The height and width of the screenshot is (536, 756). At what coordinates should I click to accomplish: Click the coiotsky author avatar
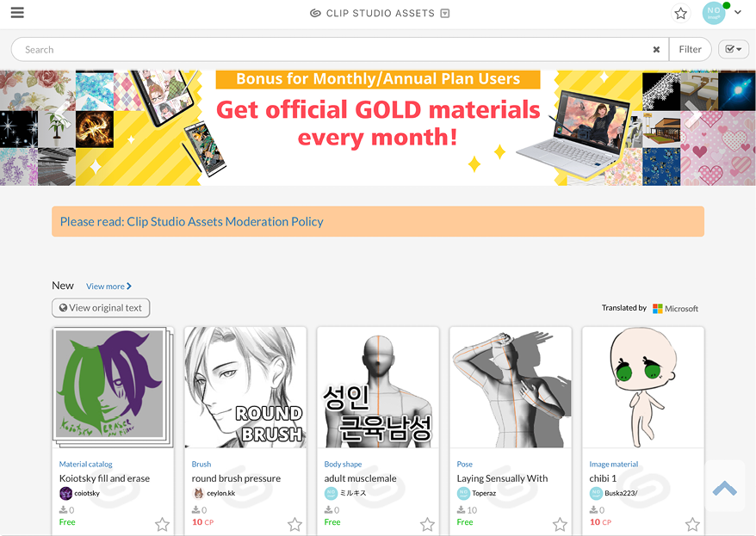(65, 493)
